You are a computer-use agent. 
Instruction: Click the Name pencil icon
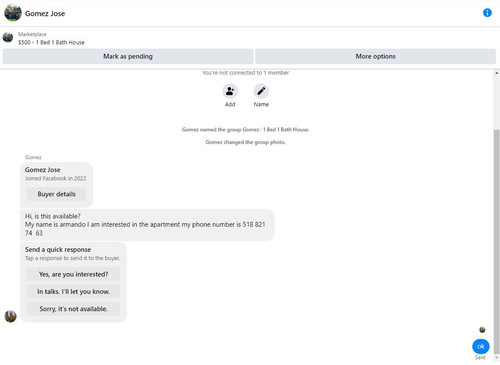[x=261, y=91]
